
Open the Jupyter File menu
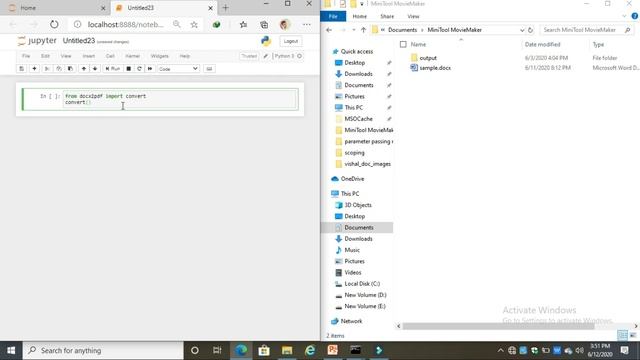click(26, 56)
